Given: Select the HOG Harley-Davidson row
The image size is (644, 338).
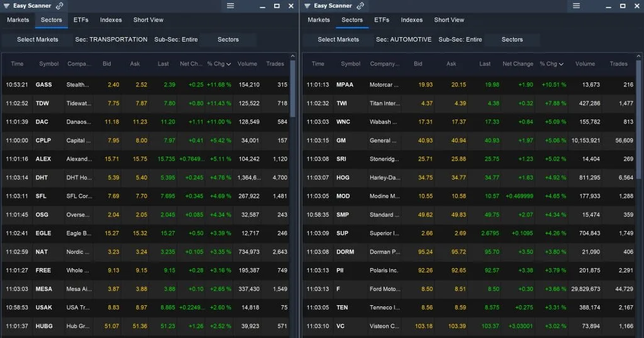Looking at the screenshot, I should pos(469,177).
